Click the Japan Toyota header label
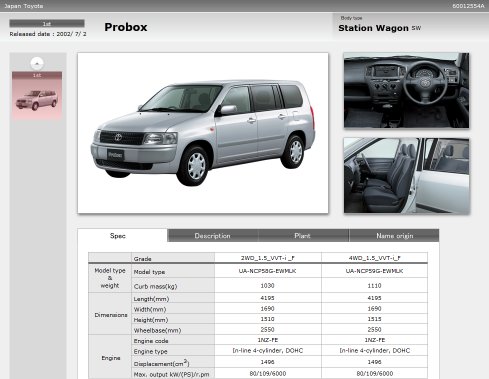 (x=24, y=6)
